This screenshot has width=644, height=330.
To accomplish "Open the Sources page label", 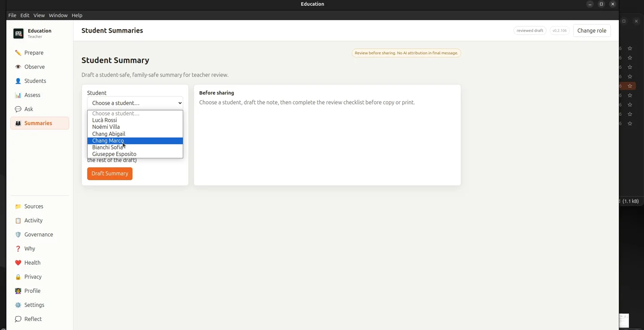I will click(34, 207).
